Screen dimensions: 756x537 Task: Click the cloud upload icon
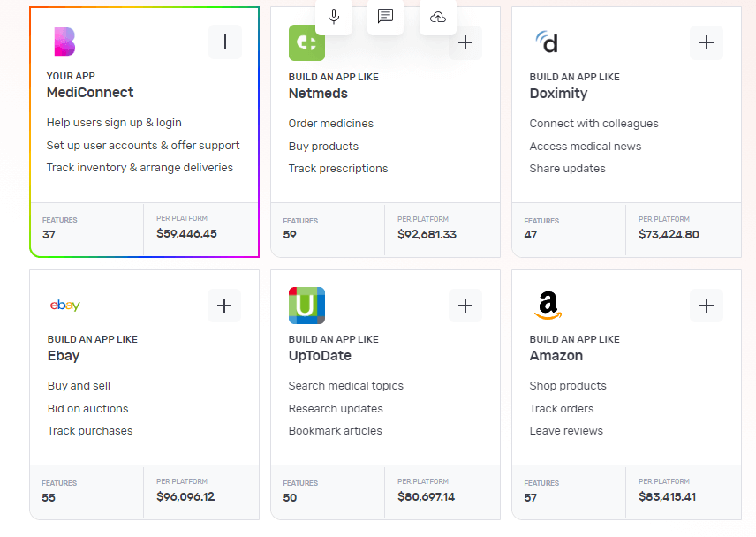tap(438, 17)
